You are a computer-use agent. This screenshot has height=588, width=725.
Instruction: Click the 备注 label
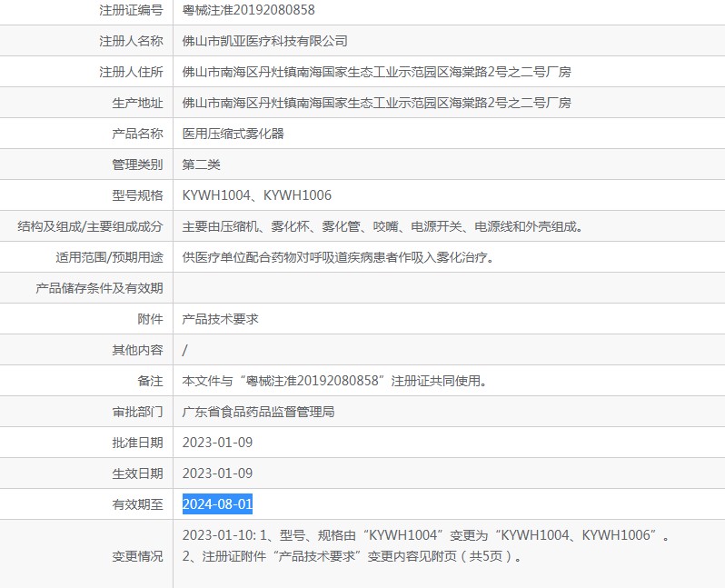click(x=150, y=381)
